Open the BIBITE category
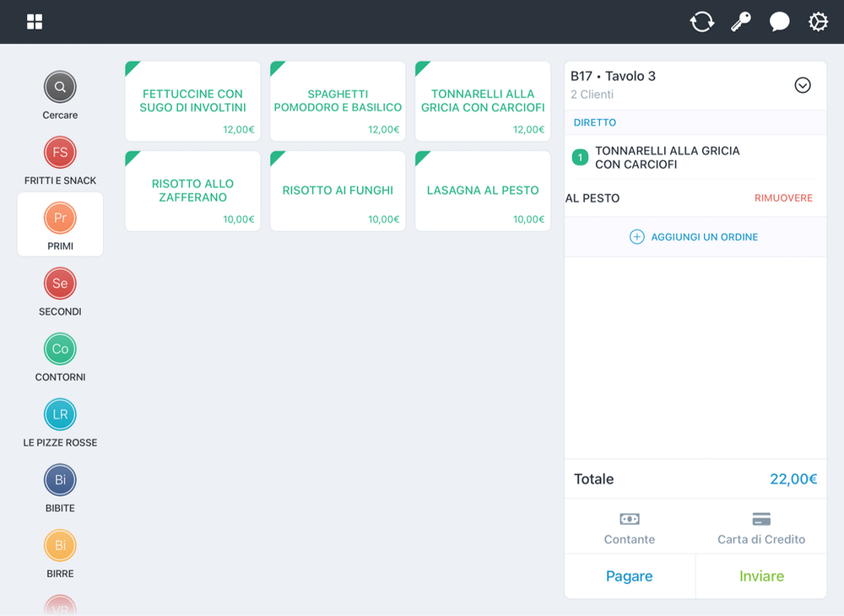 (60, 489)
